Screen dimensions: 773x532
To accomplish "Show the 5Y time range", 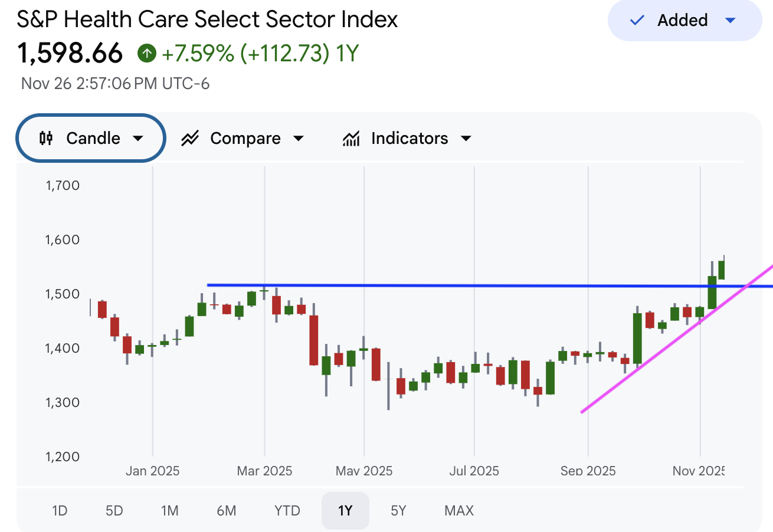I will tap(399, 510).
